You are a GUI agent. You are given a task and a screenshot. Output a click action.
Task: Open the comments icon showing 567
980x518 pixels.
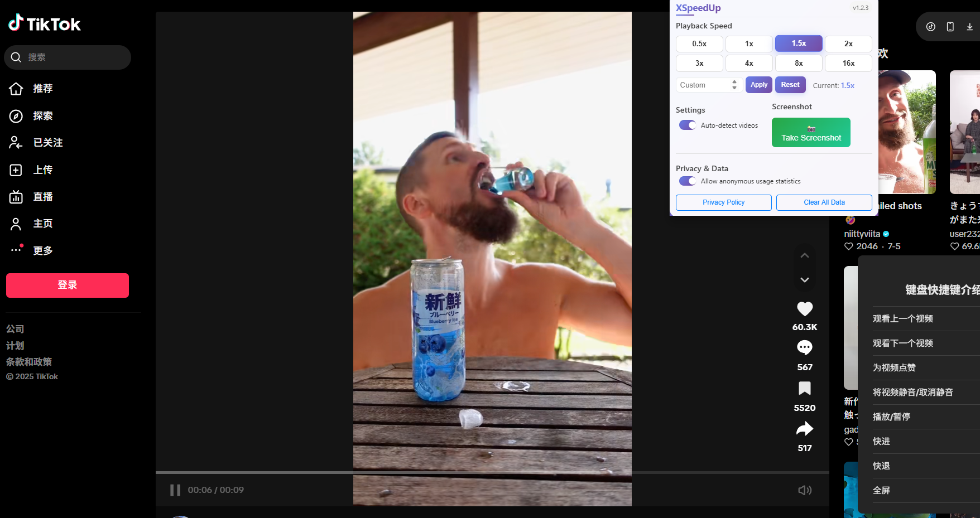(804, 347)
